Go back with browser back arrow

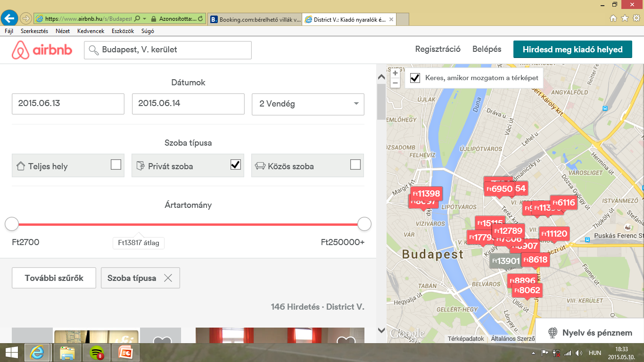(x=9, y=18)
